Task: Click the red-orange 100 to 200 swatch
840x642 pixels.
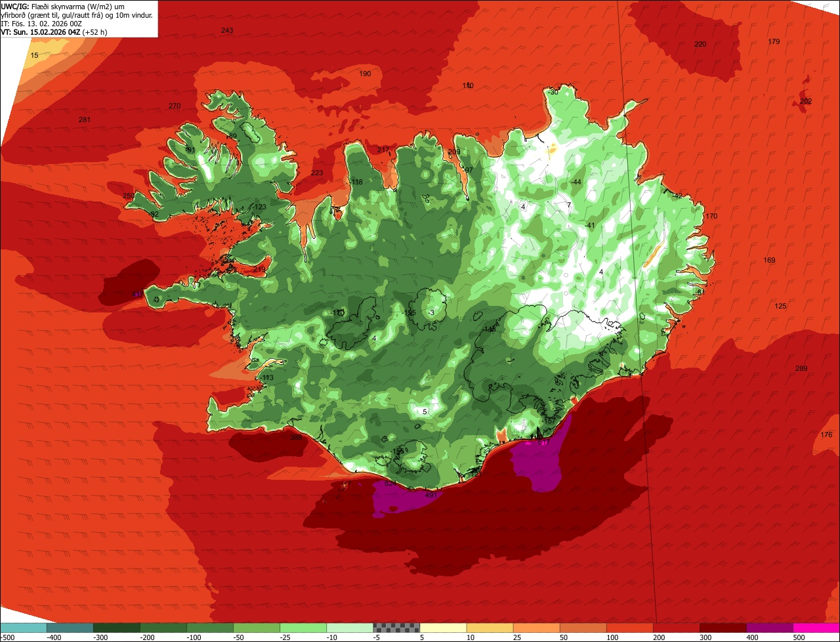Action: click(630, 628)
